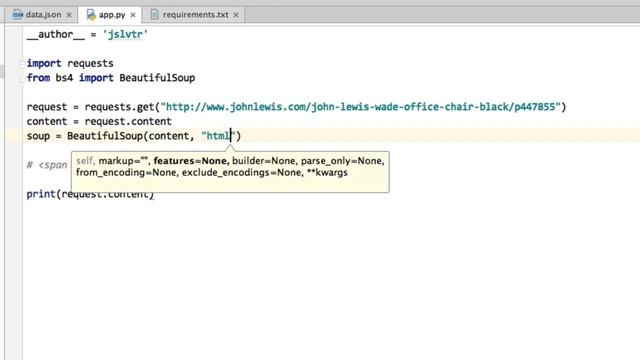Viewport: 640px width, 360px height.
Task: Click 'requests.get' in the request line
Action: (x=119, y=107)
